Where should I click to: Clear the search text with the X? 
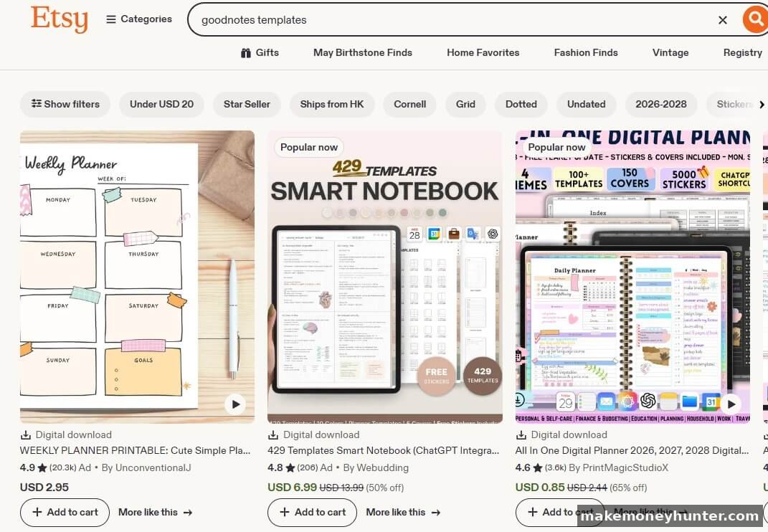pyautogui.click(x=722, y=20)
